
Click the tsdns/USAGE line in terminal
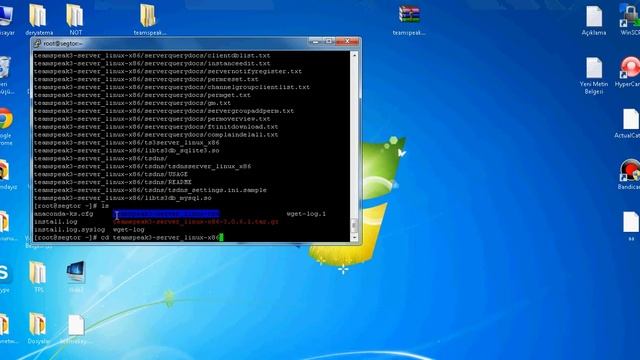(111, 174)
